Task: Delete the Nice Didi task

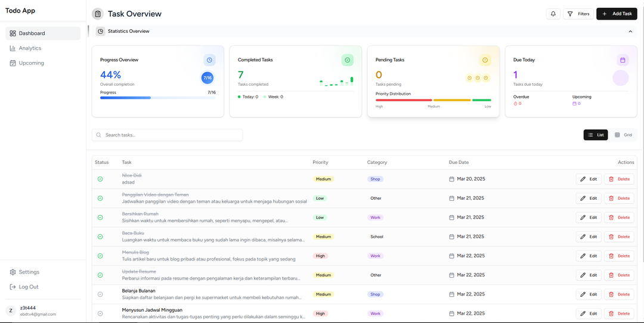Action: coord(619,179)
